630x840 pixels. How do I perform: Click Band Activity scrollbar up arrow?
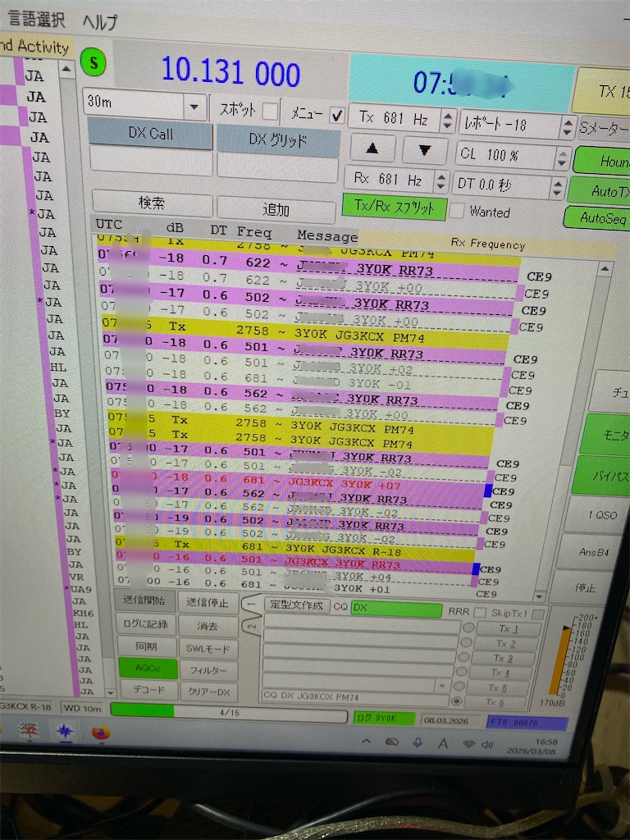click(x=66, y=69)
